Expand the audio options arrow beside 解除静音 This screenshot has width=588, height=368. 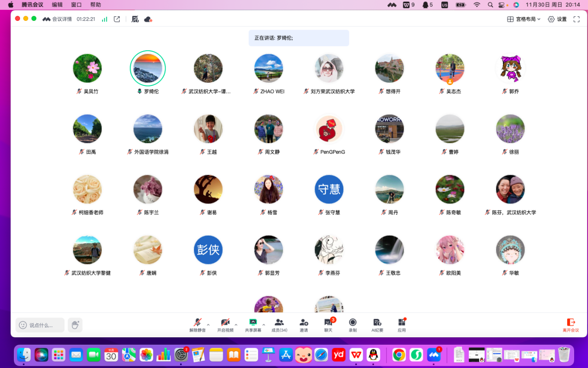[208, 325]
